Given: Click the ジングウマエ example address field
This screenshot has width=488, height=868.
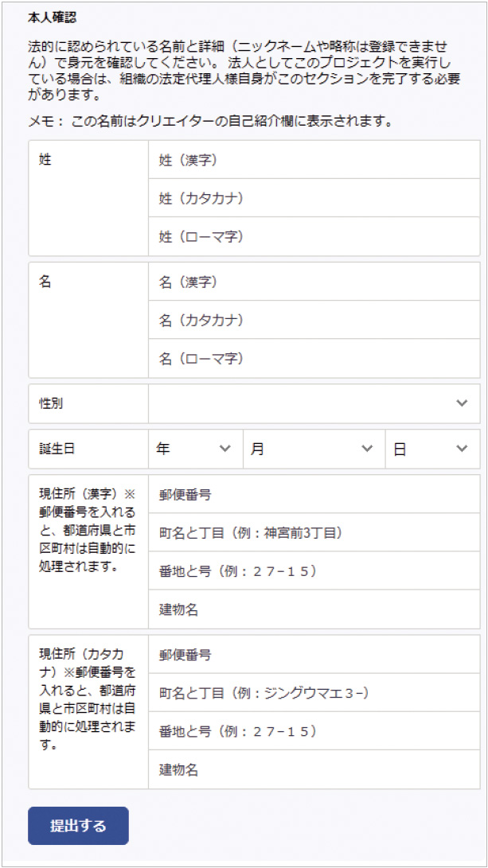Looking at the screenshot, I should (x=314, y=692).
